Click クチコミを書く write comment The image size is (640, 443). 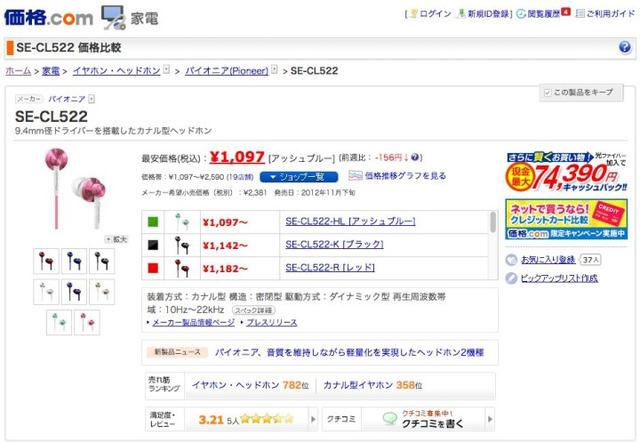click(433, 424)
